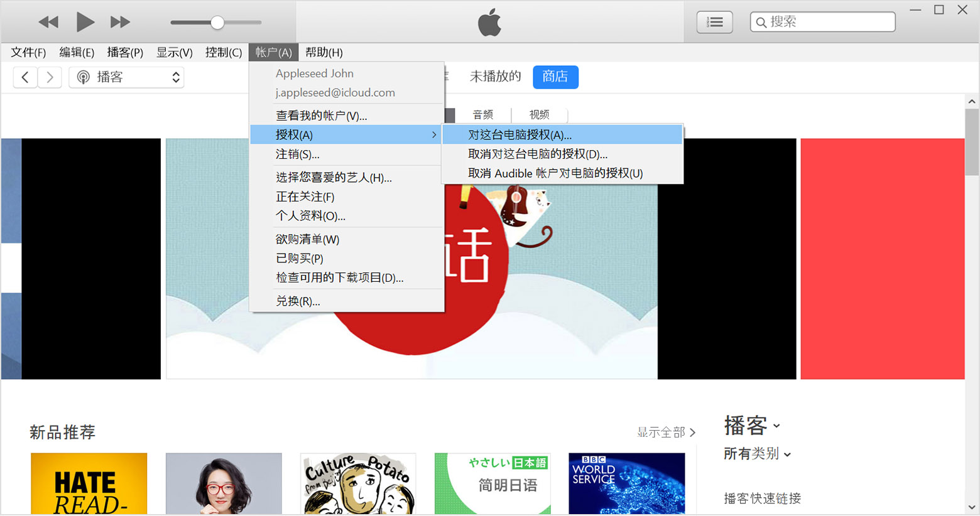Open the 播客(P) menu
The height and width of the screenshot is (516, 980).
click(125, 52)
